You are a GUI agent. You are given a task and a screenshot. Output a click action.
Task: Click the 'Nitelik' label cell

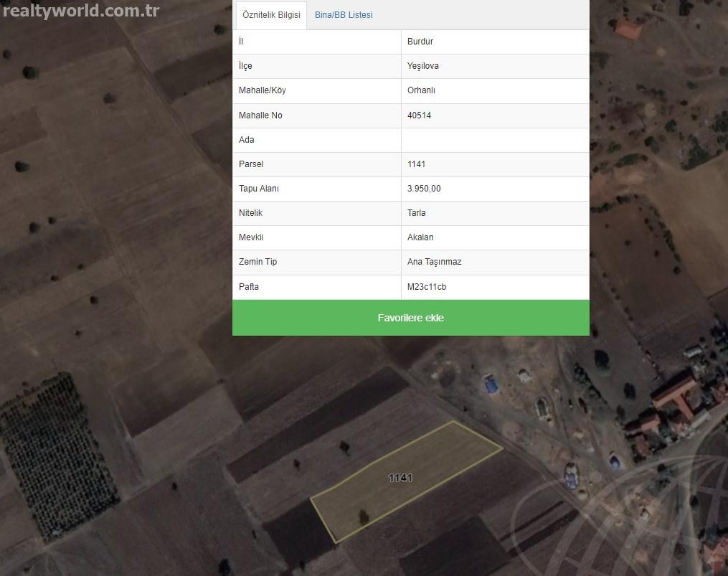[316, 213]
